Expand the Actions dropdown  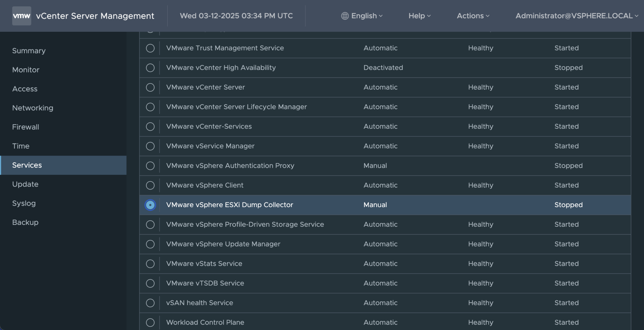point(473,15)
